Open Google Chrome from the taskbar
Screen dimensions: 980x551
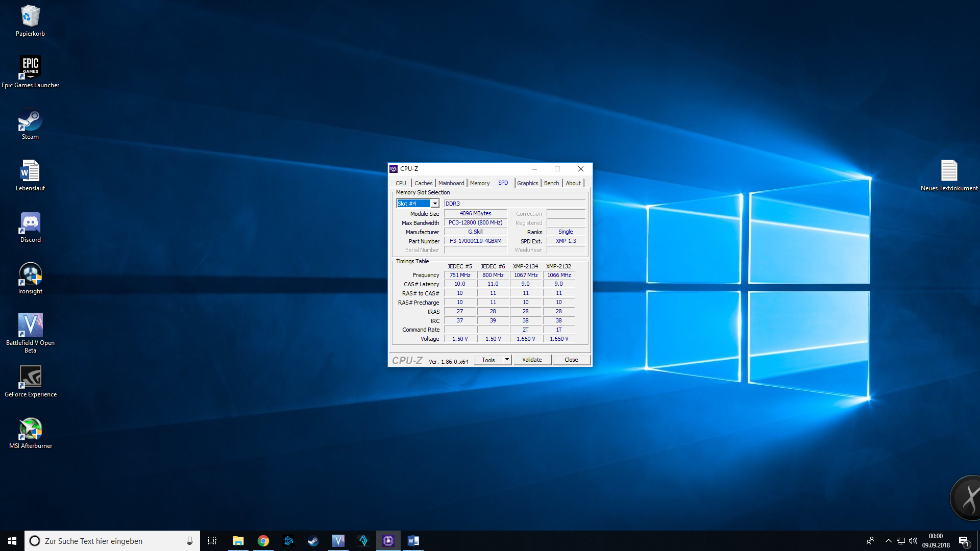tap(263, 541)
